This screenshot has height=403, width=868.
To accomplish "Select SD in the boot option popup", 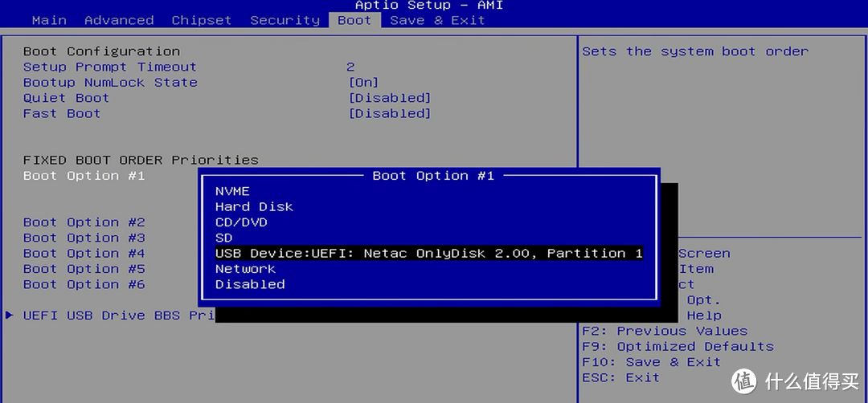I will click(x=223, y=238).
